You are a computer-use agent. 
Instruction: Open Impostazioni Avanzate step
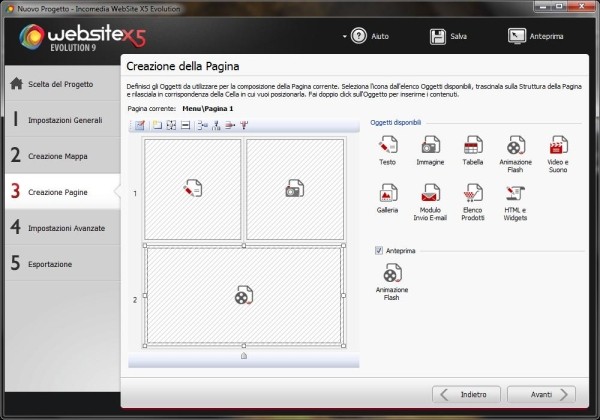(x=59, y=227)
